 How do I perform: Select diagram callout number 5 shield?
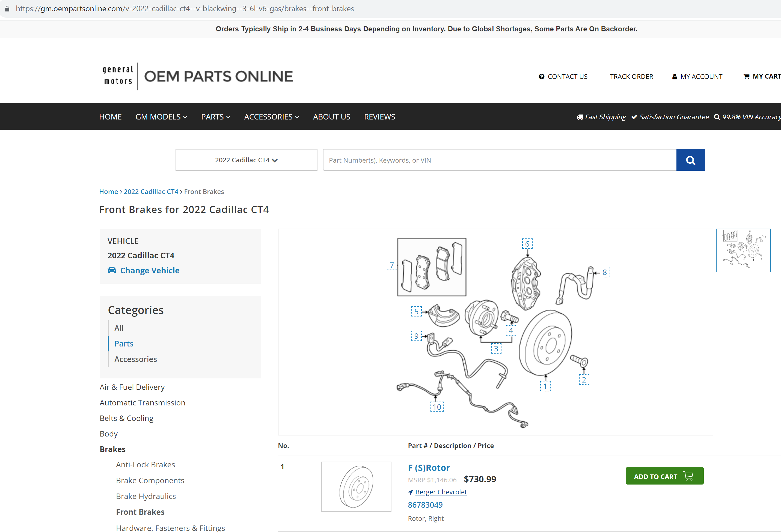(416, 311)
